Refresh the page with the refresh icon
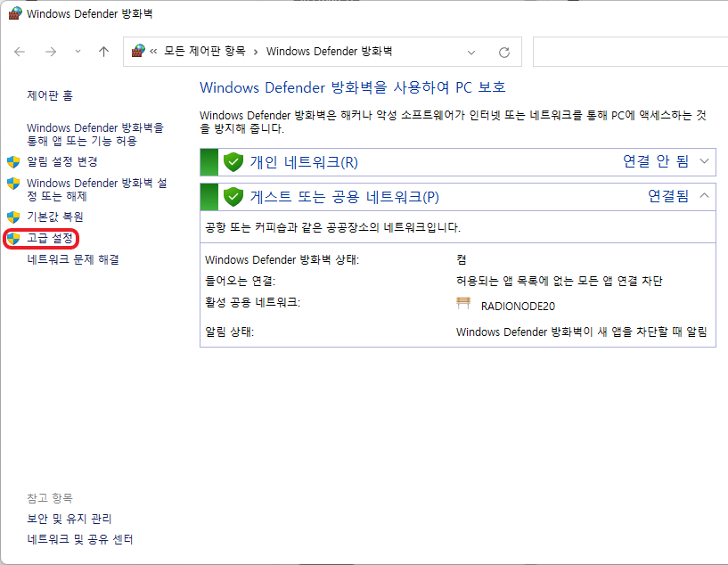Image resolution: width=728 pixels, height=565 pixels. (504, 52)
